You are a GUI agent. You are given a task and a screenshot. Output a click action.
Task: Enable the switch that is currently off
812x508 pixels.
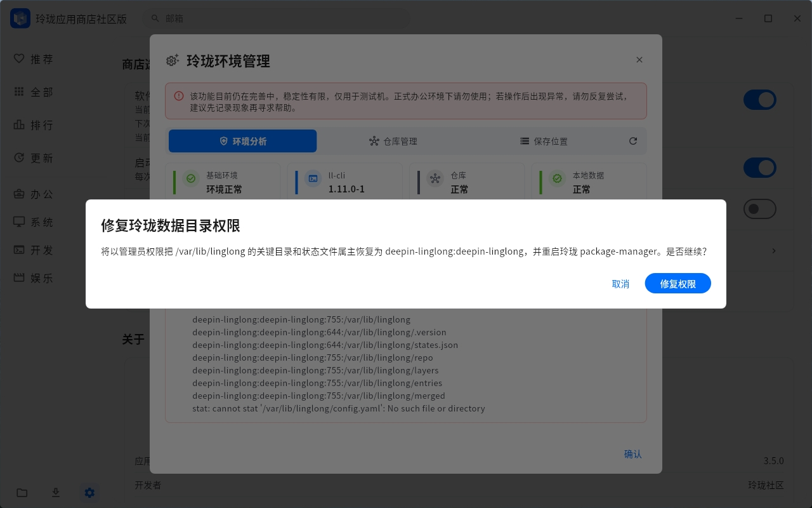coord(759,209)
